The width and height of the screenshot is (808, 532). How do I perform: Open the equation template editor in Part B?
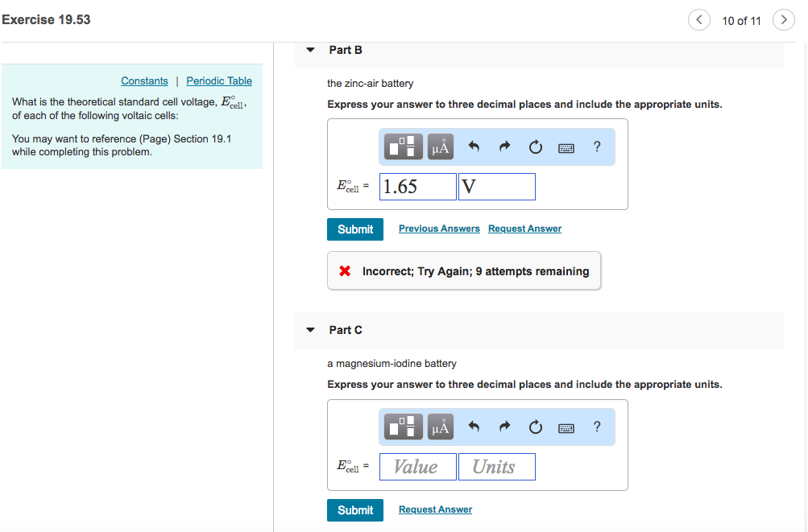[x=402, y=146]
